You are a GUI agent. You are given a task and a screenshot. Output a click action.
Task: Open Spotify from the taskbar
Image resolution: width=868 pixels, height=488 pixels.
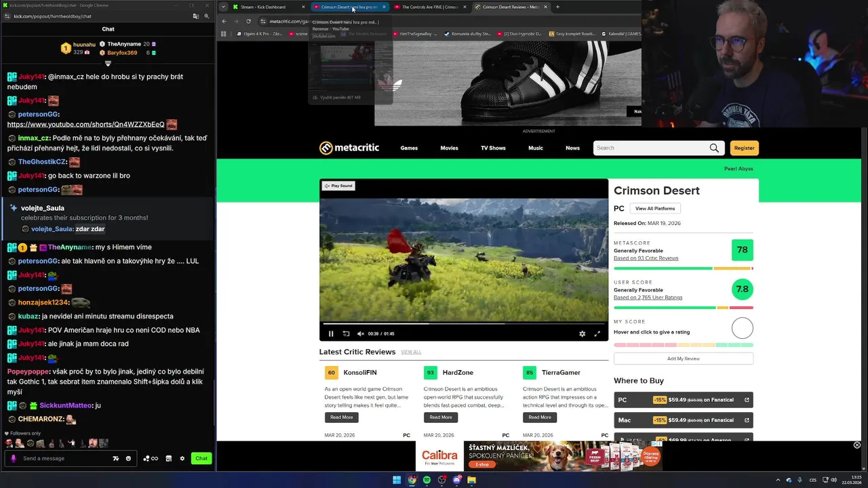pyautogui.click(x=427, y=480)
